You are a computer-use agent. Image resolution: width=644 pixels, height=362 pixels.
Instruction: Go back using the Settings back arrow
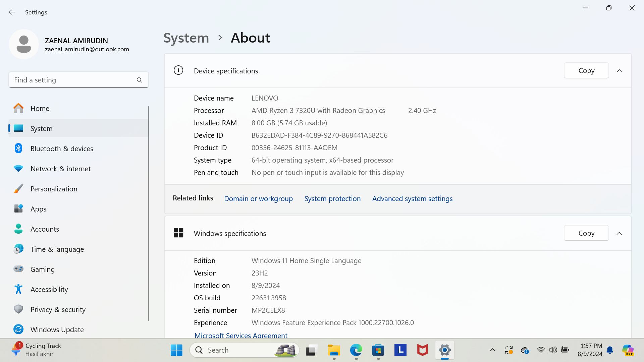tap(12, 12)
